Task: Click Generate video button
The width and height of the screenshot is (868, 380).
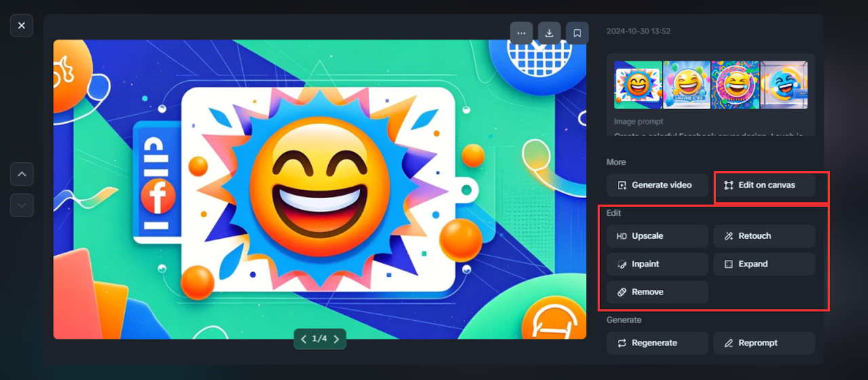Action: (x=658, y=185)
